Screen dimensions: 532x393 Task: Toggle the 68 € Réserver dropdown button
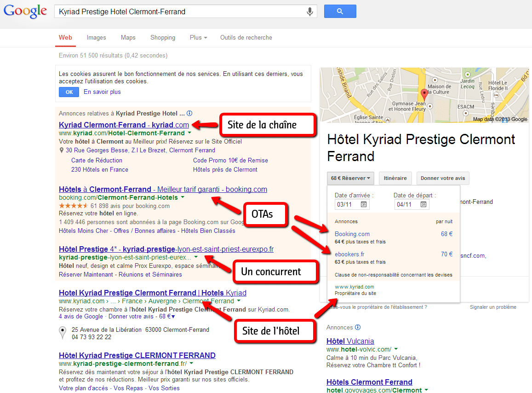(350, 178)
